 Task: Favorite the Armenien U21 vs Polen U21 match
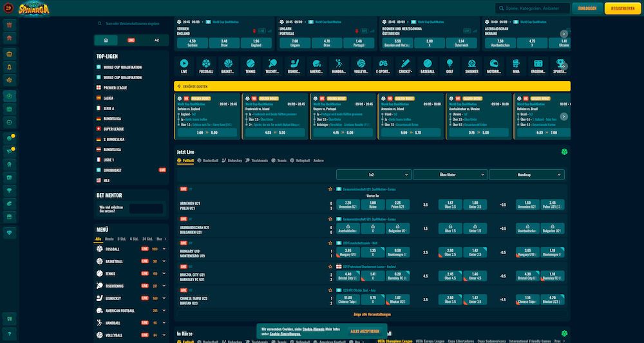pyautogui.click(x=330, y=189)
